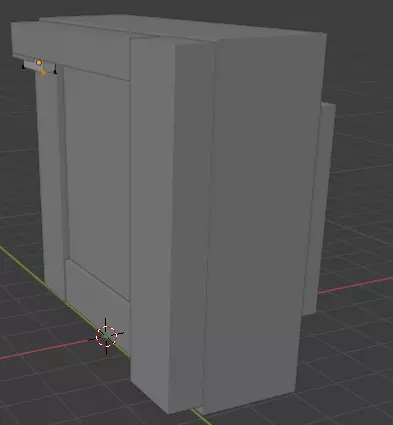Click the red-white 3D cursor crosshair
393x425 pixels.
(106, 336)
